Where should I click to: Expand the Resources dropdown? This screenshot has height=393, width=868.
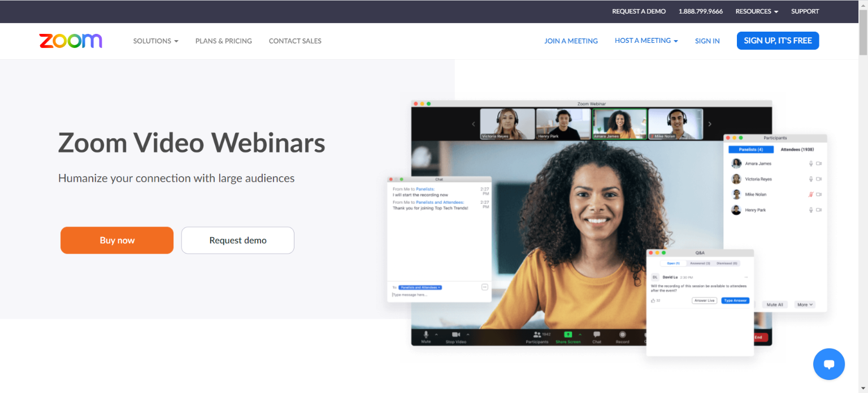coord(756,11)
